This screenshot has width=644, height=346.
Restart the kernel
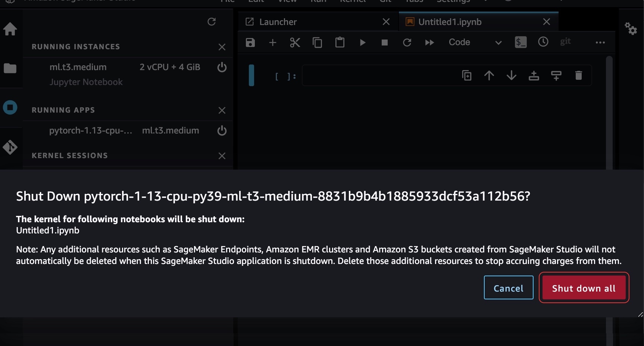pos(407,43)
